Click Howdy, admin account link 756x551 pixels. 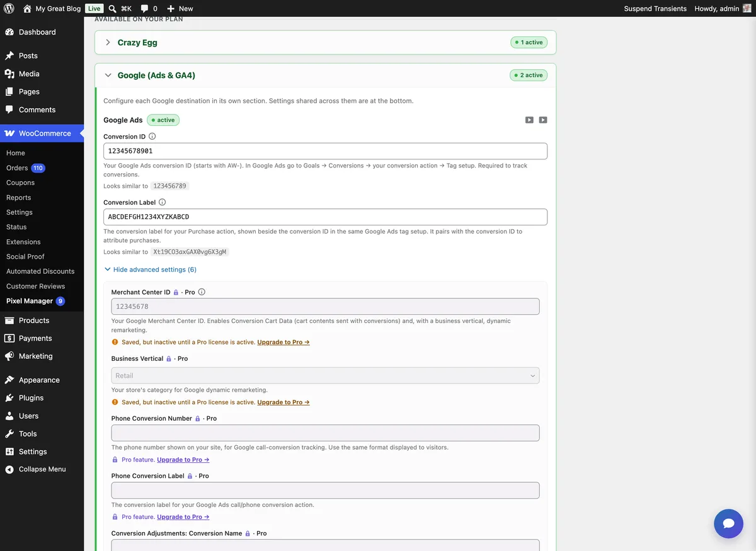[x=716, y=9]
